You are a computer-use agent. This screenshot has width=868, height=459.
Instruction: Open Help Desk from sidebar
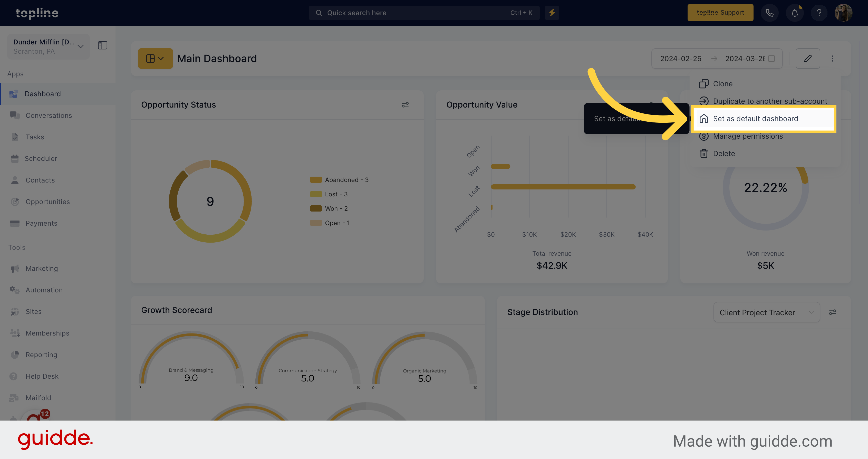[41, 376]
